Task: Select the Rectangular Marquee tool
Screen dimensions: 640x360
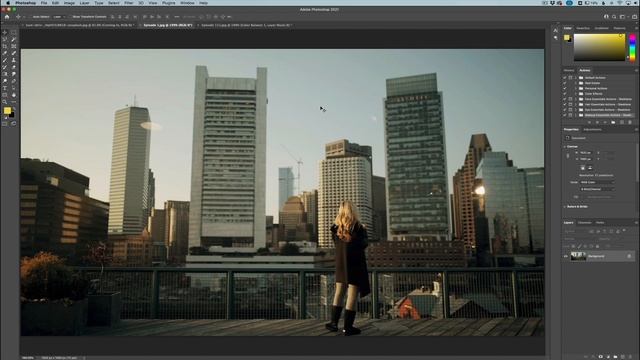Action: 14,32
